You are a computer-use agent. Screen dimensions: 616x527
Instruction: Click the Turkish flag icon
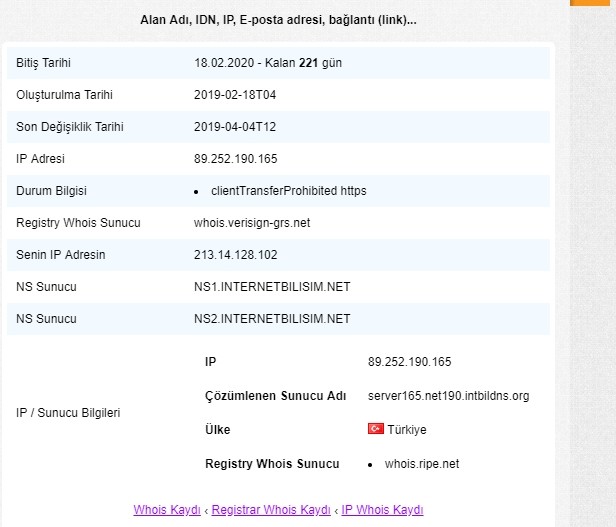coord(376,428)
